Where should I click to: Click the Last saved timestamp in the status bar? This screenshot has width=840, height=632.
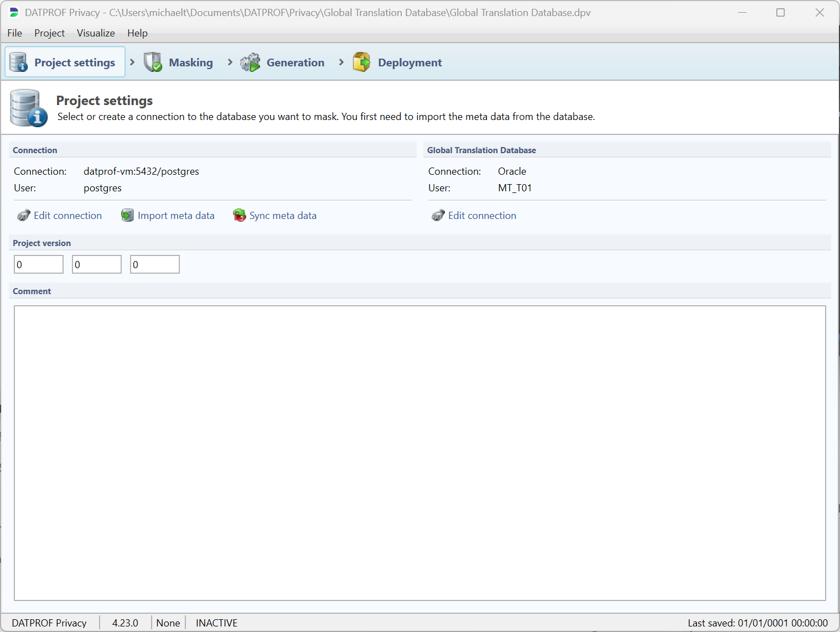tap(758, 623)
